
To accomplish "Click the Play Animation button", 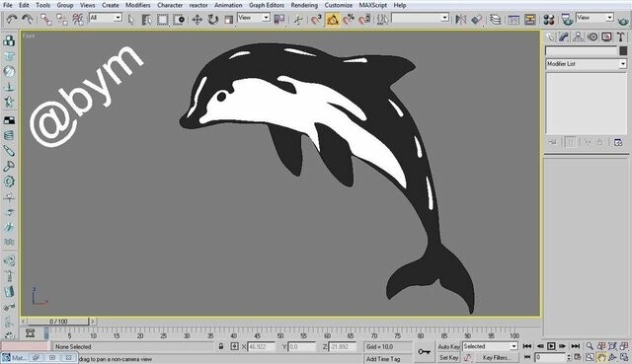I will point(551,346).
